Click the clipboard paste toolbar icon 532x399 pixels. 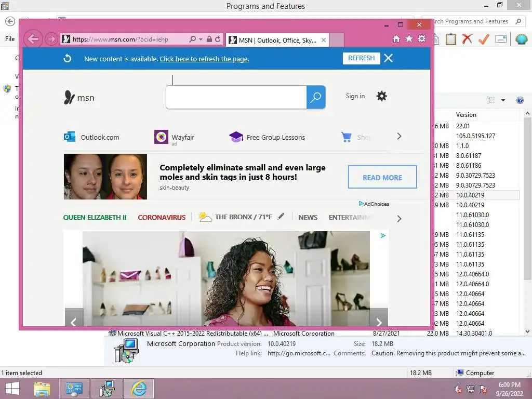point(450,39)
